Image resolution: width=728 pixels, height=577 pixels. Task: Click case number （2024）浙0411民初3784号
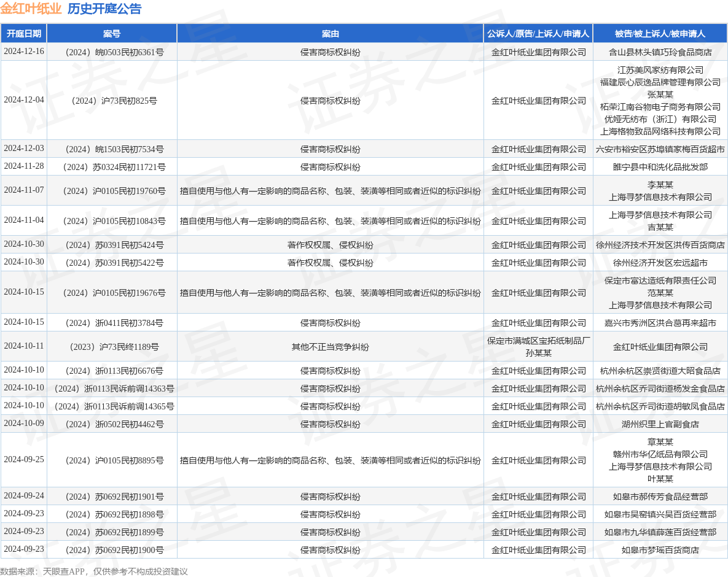[112, 323]
